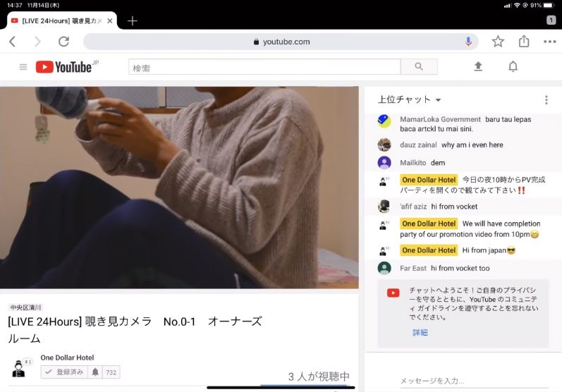The height and width of the screenshot is (392, 562).
Task: Click the 14:37 clock in status bar
Action: tap(15, 6)
